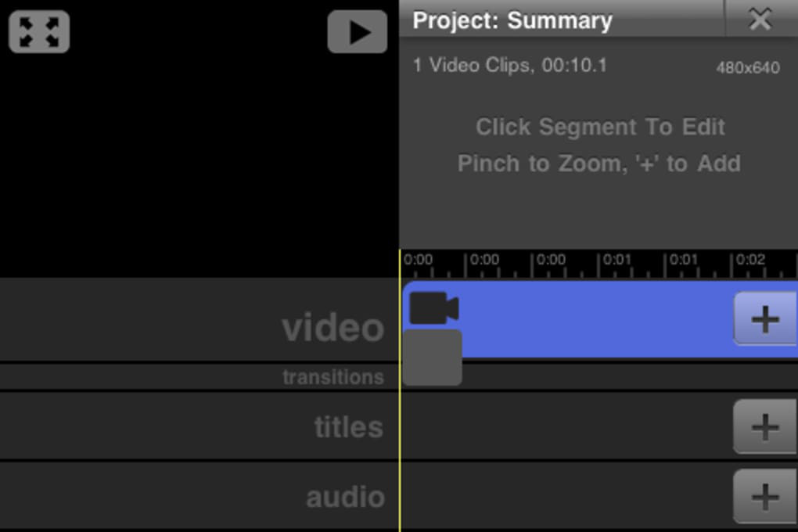Select the audio track label
This screenshot has width=798, height=532.
(345, 497)
